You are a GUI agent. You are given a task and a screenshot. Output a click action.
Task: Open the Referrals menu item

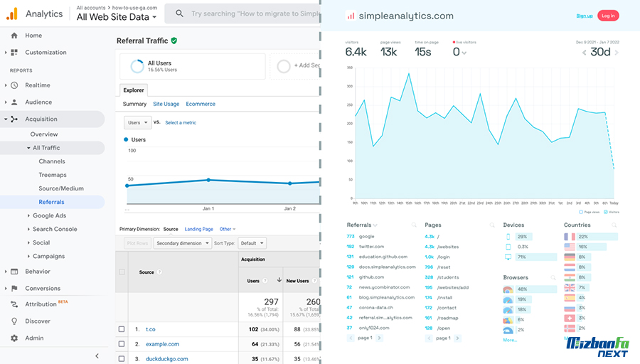51,202
